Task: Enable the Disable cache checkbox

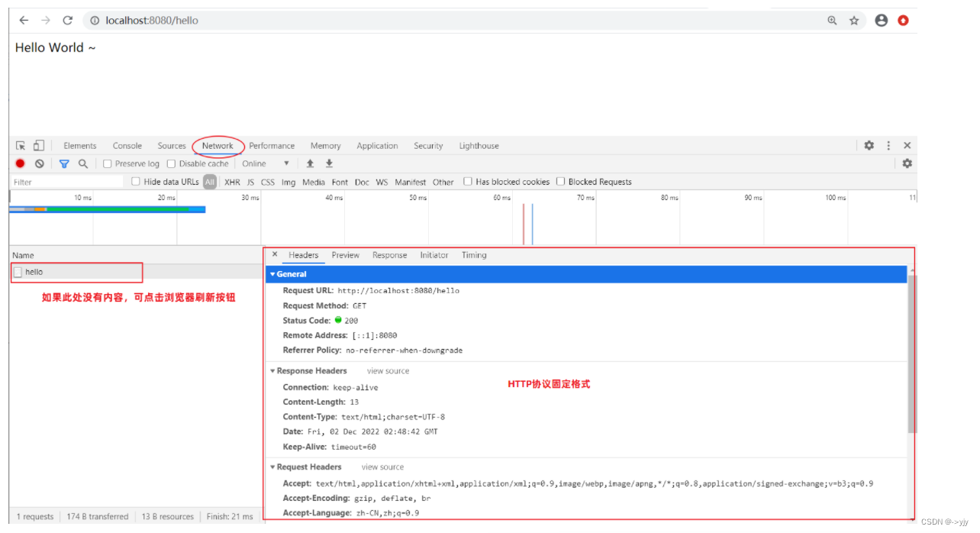Action: [x=171, y=163]
